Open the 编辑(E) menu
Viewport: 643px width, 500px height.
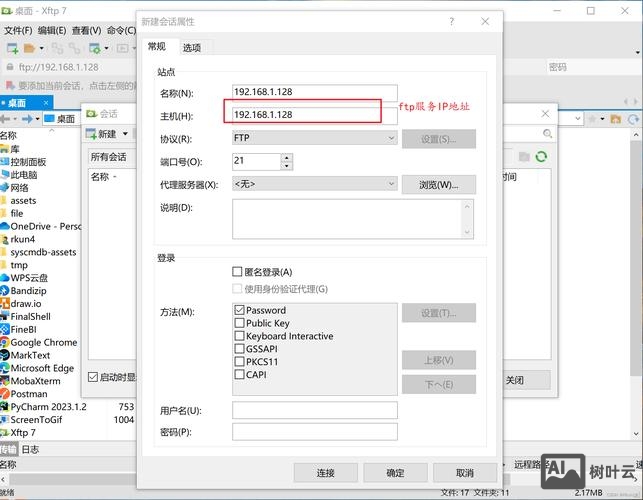(x=52, y=30)
